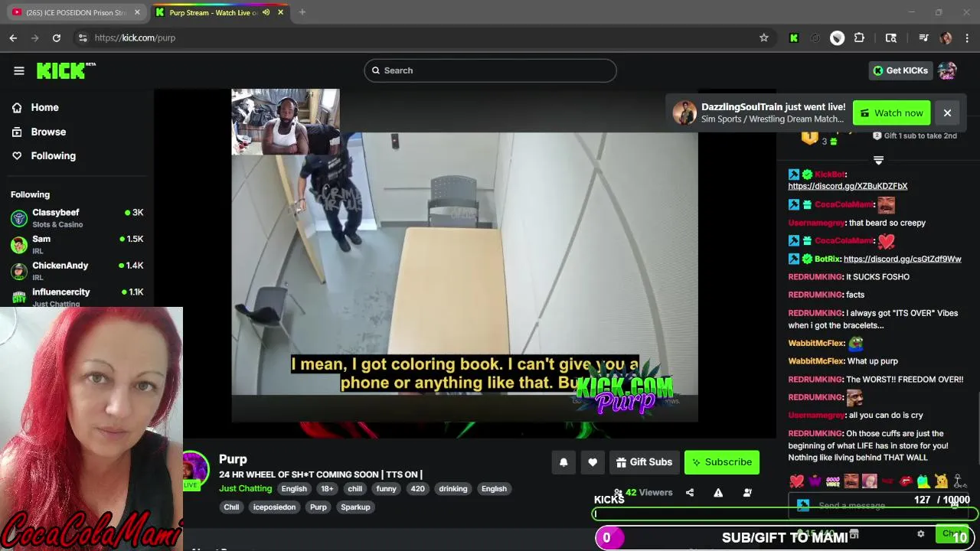The height and width of the screenshot is (551, 980).
Task: Close the Purp Stream tab
Action: [x=280, y=12]
